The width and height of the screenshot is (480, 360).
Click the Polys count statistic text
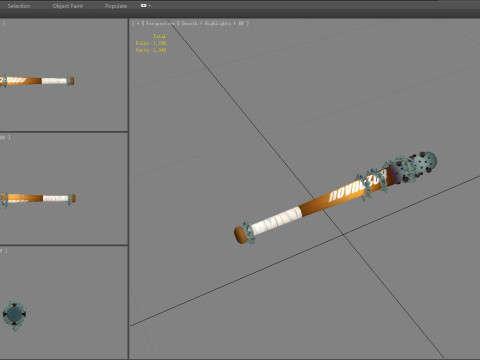pyautogui.click(x=151, y=43)
